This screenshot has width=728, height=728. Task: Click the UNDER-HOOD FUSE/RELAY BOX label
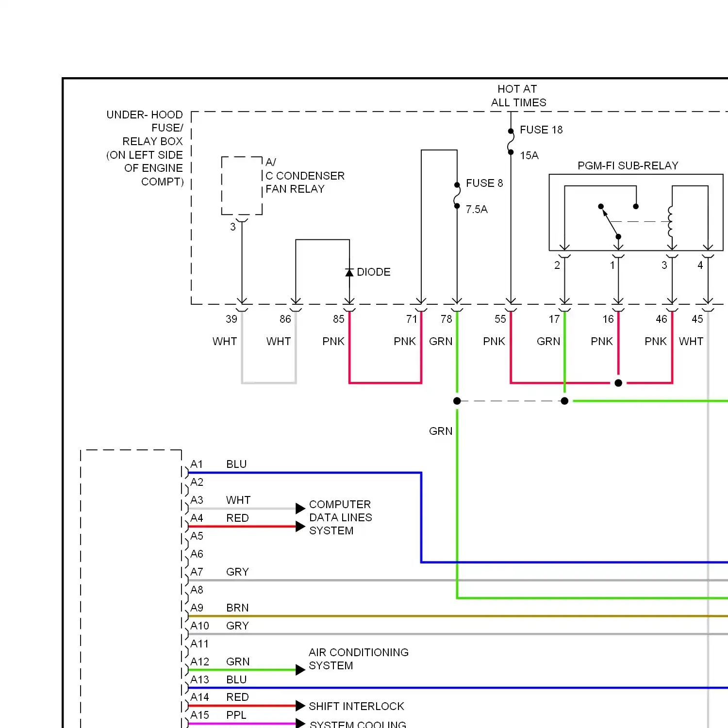145,148
